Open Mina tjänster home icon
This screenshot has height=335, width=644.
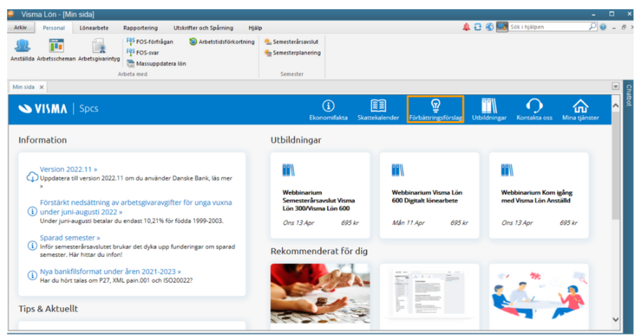580,107
